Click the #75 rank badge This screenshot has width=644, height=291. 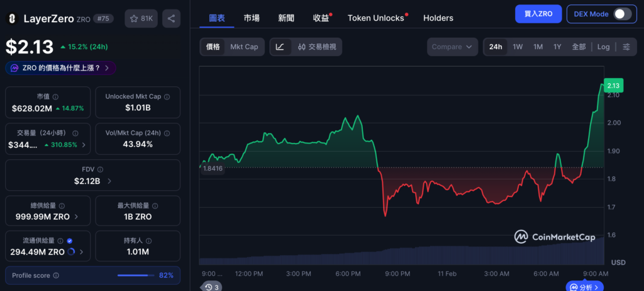pyautogui.click(x=104, y=18)
